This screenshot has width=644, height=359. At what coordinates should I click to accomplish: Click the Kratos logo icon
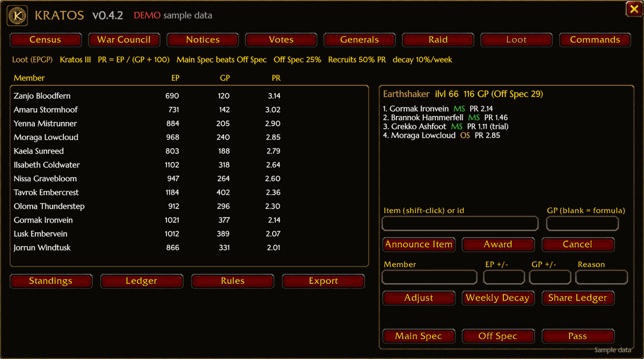(17, 16)
